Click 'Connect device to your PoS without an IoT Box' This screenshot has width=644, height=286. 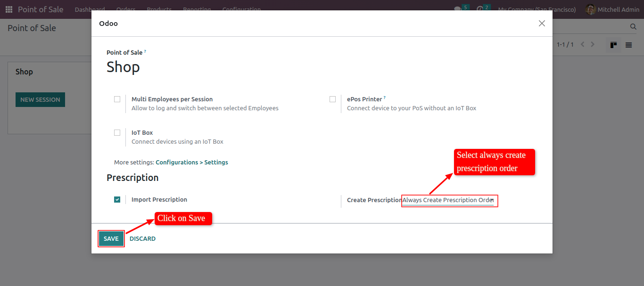412,108
